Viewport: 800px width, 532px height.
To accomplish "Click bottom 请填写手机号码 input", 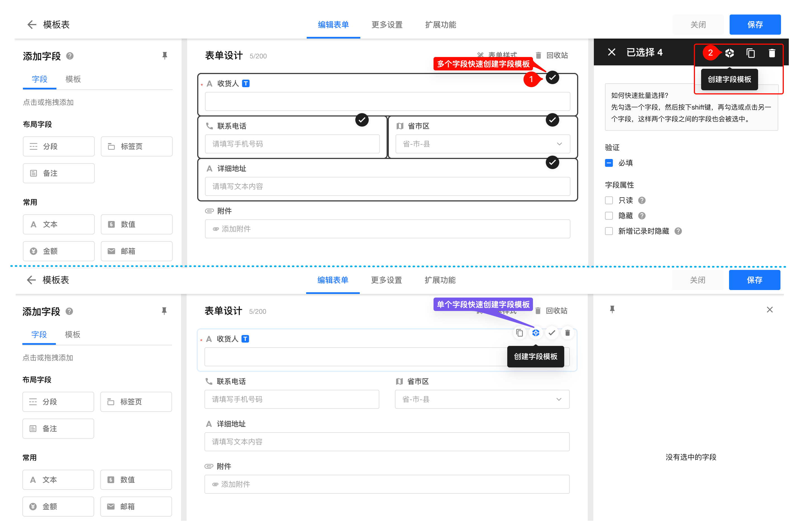I will pyautogui.click(x=292, y=399).
